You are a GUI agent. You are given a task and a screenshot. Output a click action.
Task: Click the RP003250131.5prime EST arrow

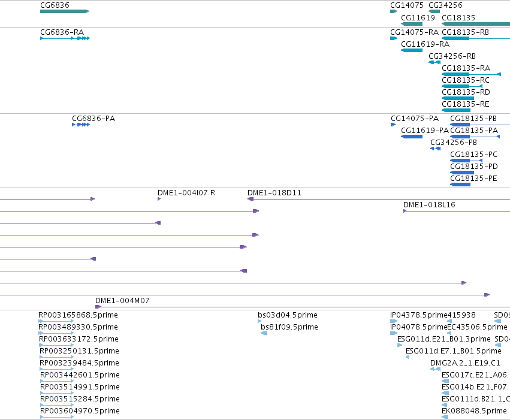pos(57,357)
